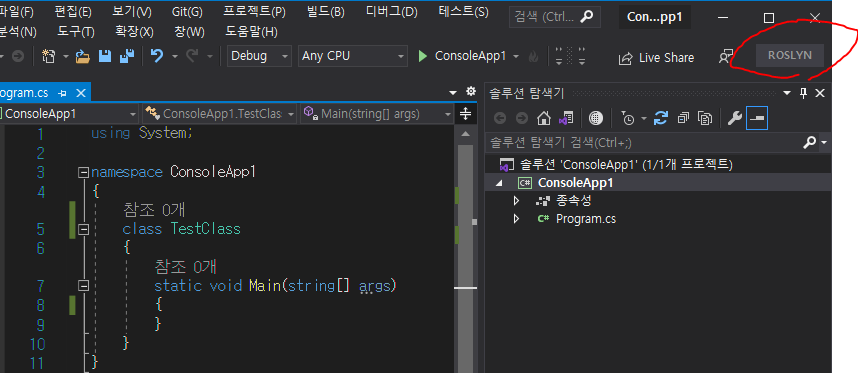858x373 pixels.
Task: Click the Back arrow in Solution Explorer toolbar
Action: pyautogui.click(x=500, y=118)
